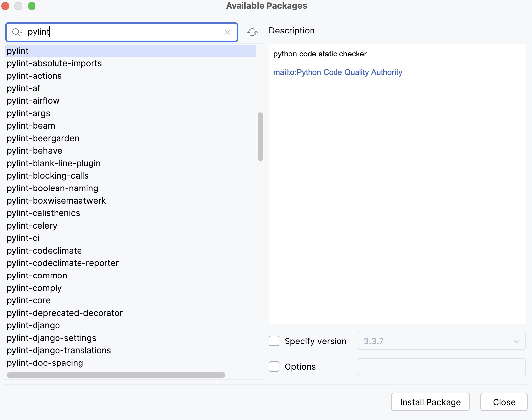Click the green zoom window button

click(x=32, y=6)
